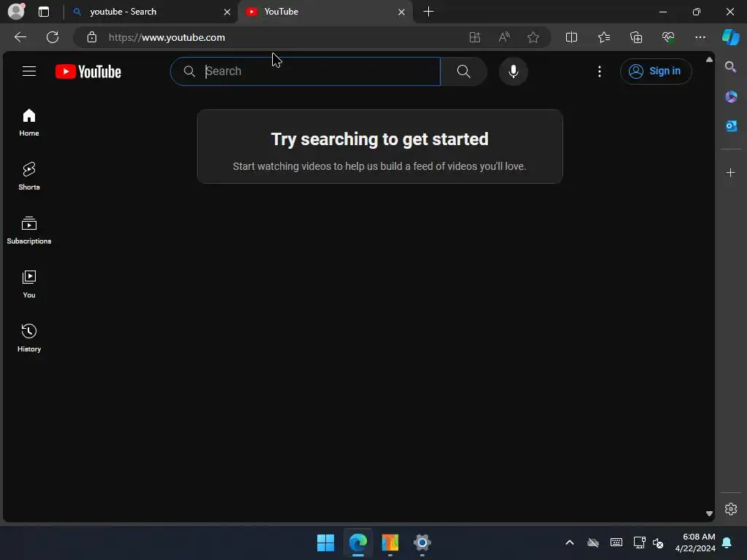Viewport: 747px width, 560px height.
Task: Open sidebar settings gear
Action: (731, 509)
